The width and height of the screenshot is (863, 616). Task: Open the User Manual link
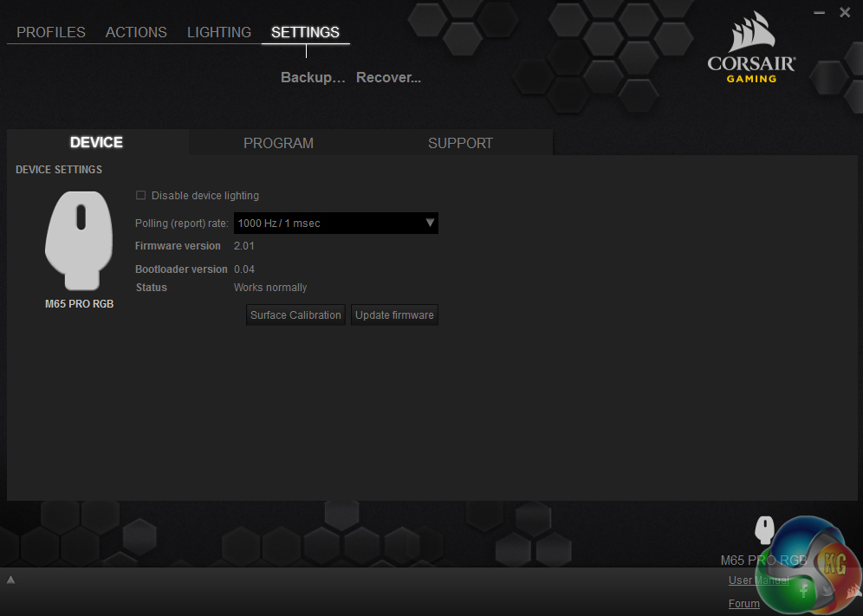click(758, 580)
